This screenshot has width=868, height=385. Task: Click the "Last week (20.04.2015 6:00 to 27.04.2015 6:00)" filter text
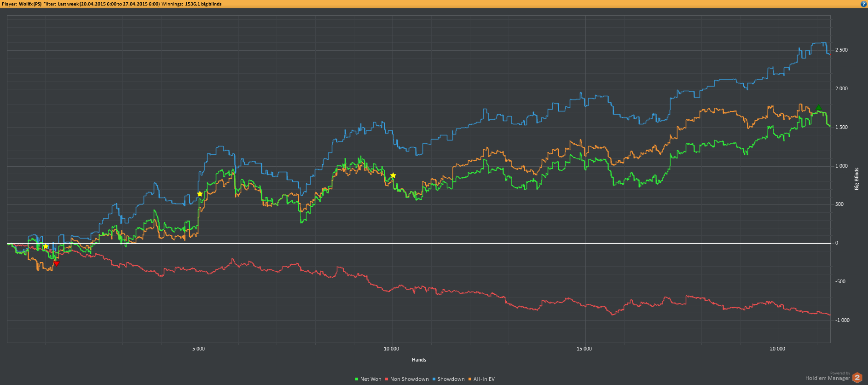coord(109,4)
